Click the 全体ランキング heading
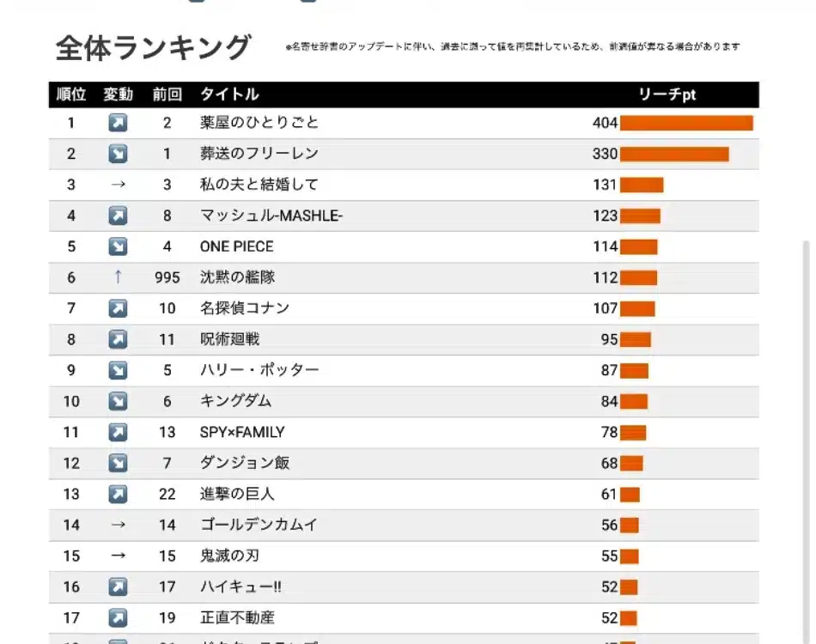This screenshot has width=816, height=644. tap(154, 48)
